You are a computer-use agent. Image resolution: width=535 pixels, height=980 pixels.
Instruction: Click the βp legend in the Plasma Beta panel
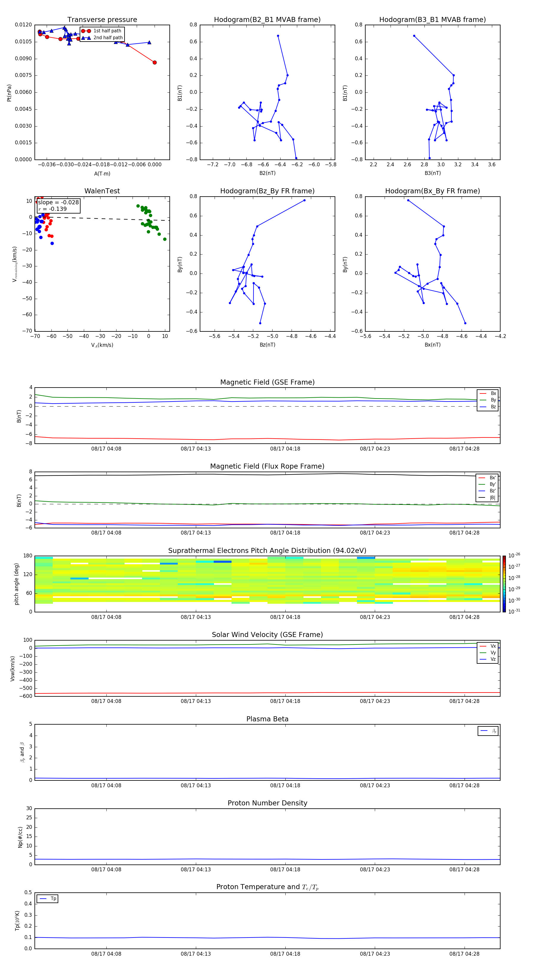click(488, 731)
